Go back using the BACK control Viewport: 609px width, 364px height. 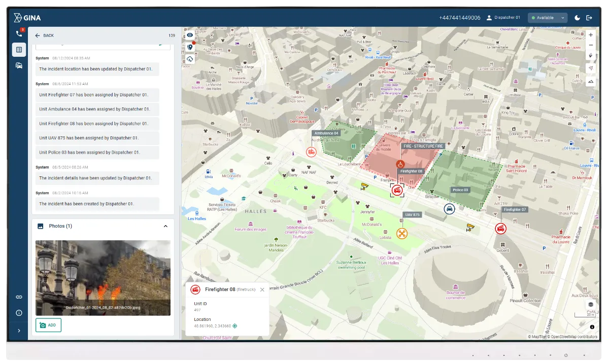[45, 35]
